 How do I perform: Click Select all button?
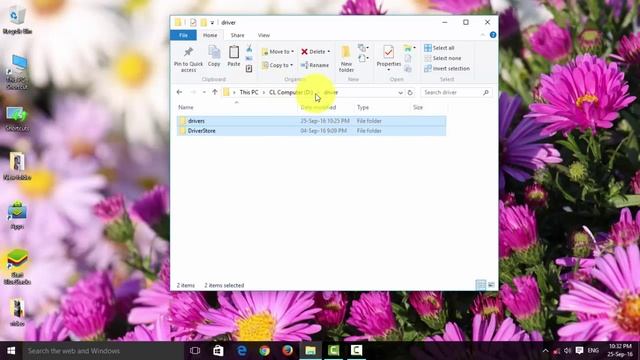[x=439, y=48]
